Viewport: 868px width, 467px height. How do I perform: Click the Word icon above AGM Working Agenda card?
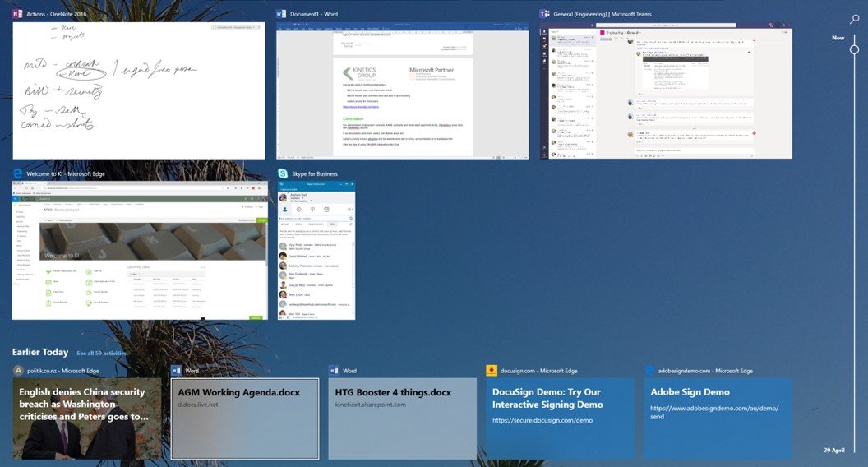tap(176, 371)
